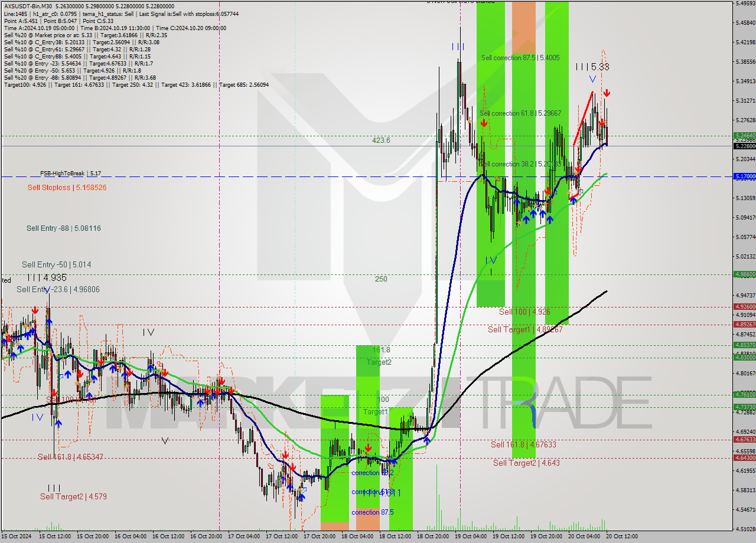
Task: Click the 'Sell correction 87.5 | 5.4005' label
Action: [520, 58]
